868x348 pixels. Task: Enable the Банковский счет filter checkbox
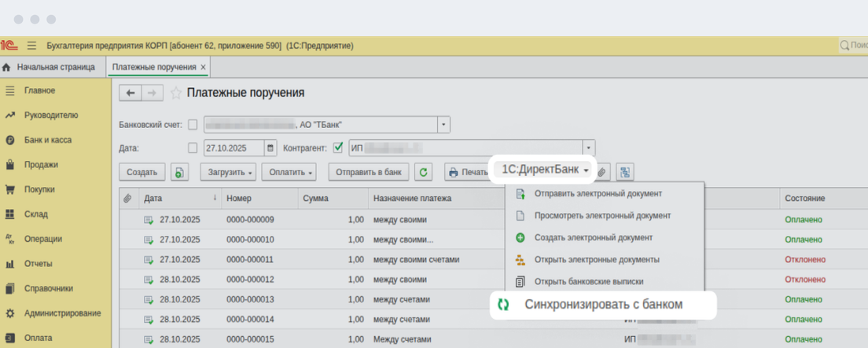pos(193,124)
